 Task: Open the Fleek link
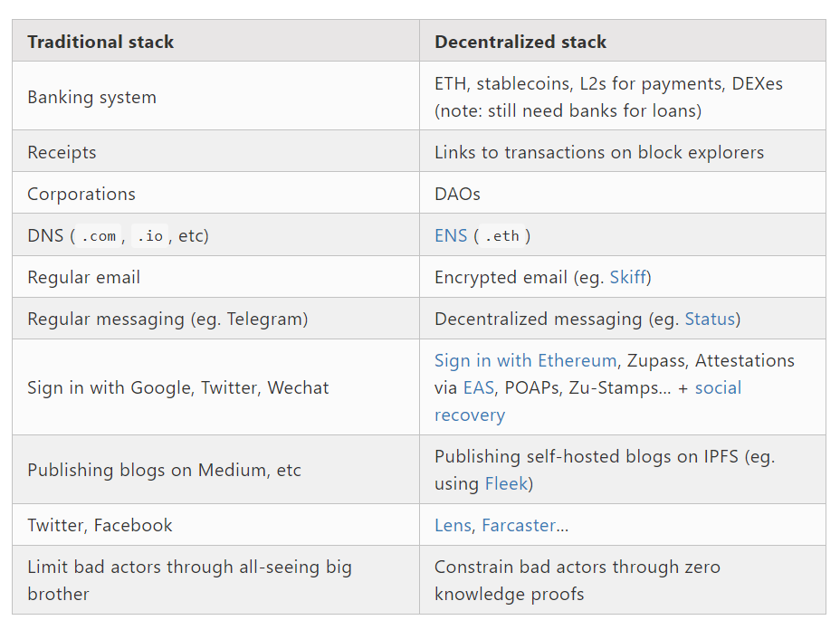(x=506, y=483)
